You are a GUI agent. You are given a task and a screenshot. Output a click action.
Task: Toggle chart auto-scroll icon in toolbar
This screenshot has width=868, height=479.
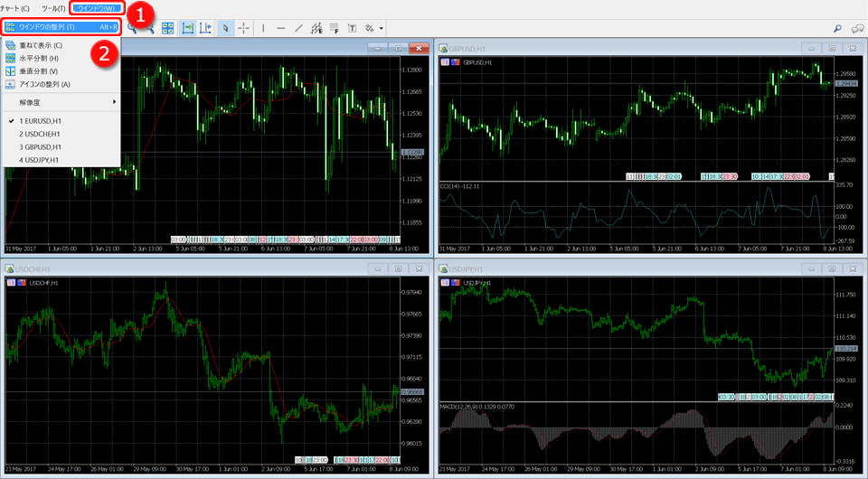pos(188,28)
